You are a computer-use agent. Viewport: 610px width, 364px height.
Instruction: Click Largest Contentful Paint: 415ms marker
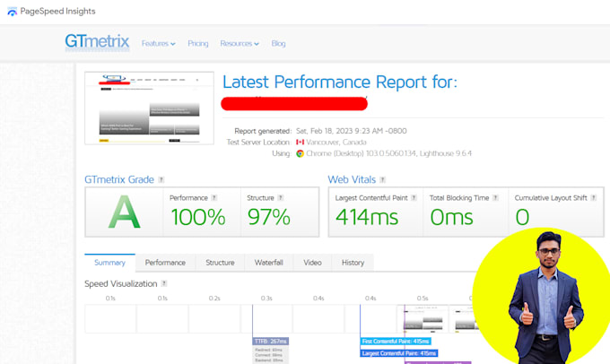coord(399,353)
